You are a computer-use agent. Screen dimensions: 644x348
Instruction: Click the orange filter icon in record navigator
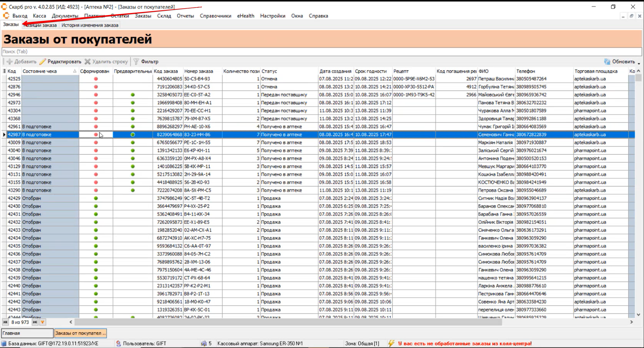[x=42, y=322]
